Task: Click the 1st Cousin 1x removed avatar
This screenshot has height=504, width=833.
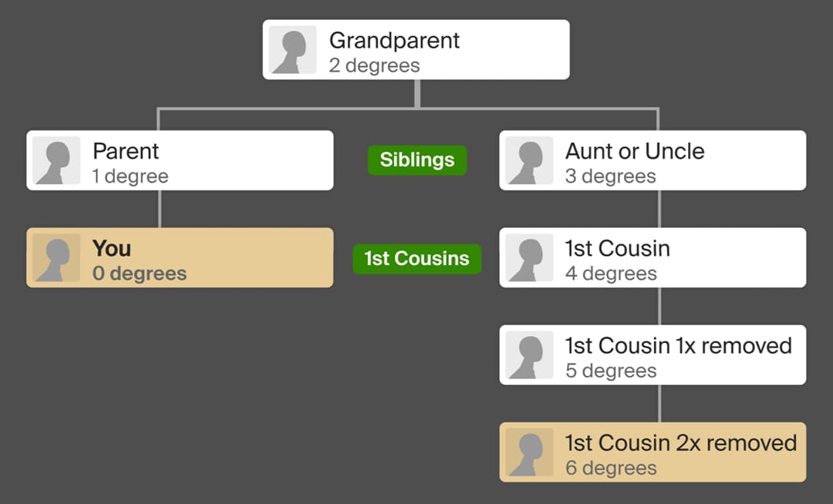Action: coord(529,355)
